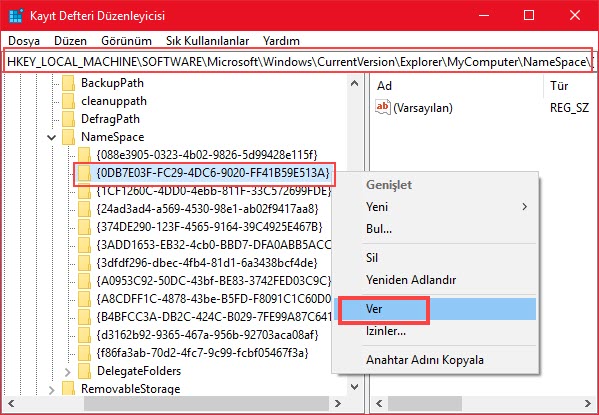The image size is (599, 415).
Task: Open the Yeni submenu in the context menu
Action: pyautogui.click(x=435, y=207)
